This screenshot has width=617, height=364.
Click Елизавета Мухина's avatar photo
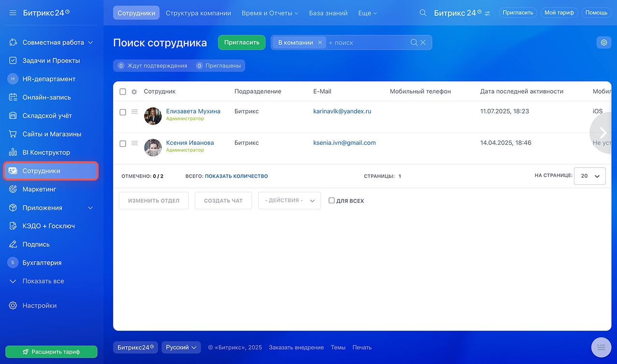[x=153, y=116]
